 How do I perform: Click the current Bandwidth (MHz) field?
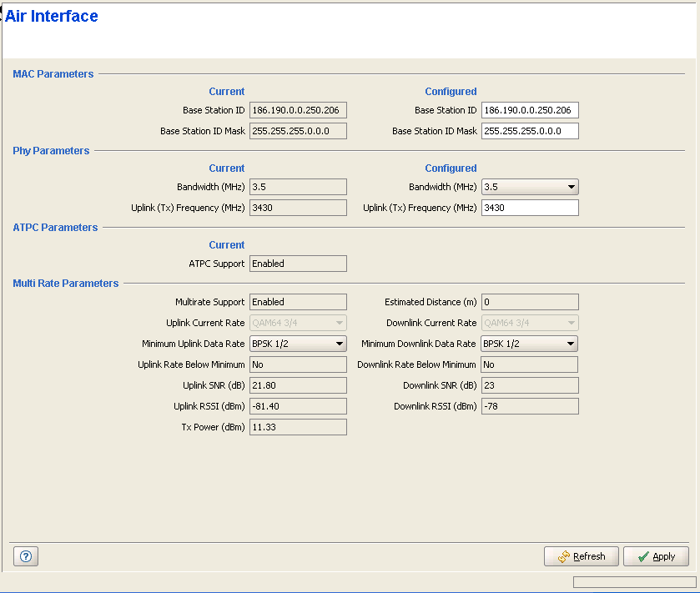click(x=298, y=187)
